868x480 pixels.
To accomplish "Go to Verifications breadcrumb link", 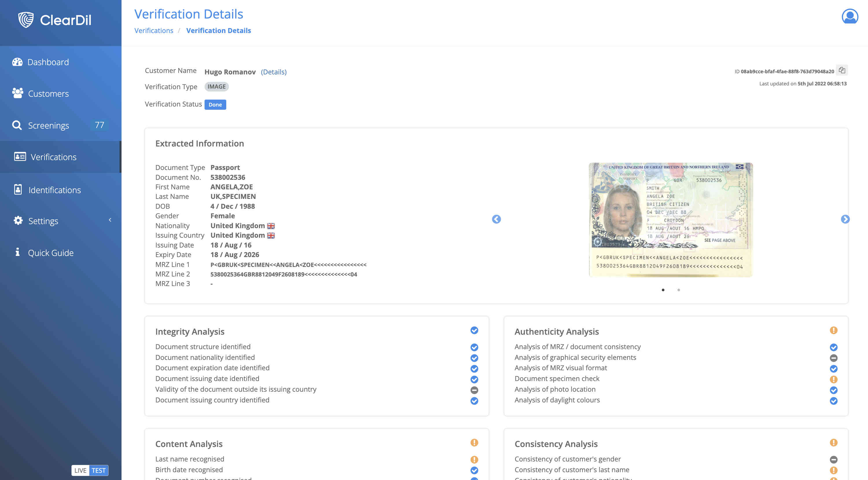I will (154, 30).
